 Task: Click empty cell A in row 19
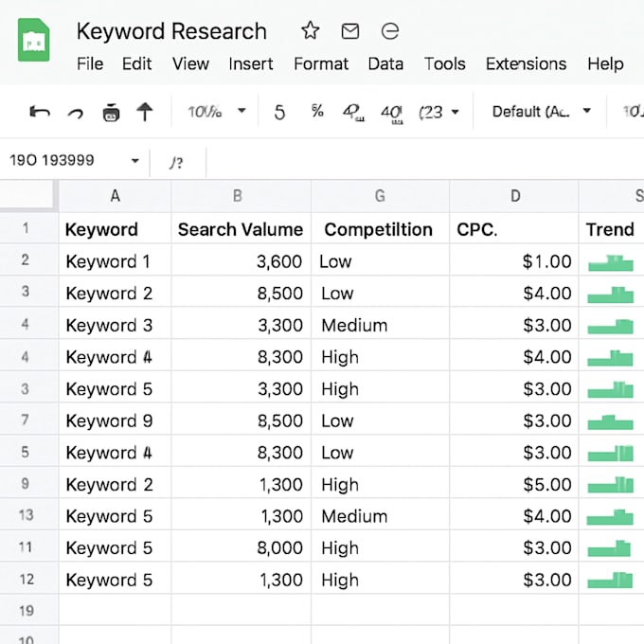(x=115, y=610)
